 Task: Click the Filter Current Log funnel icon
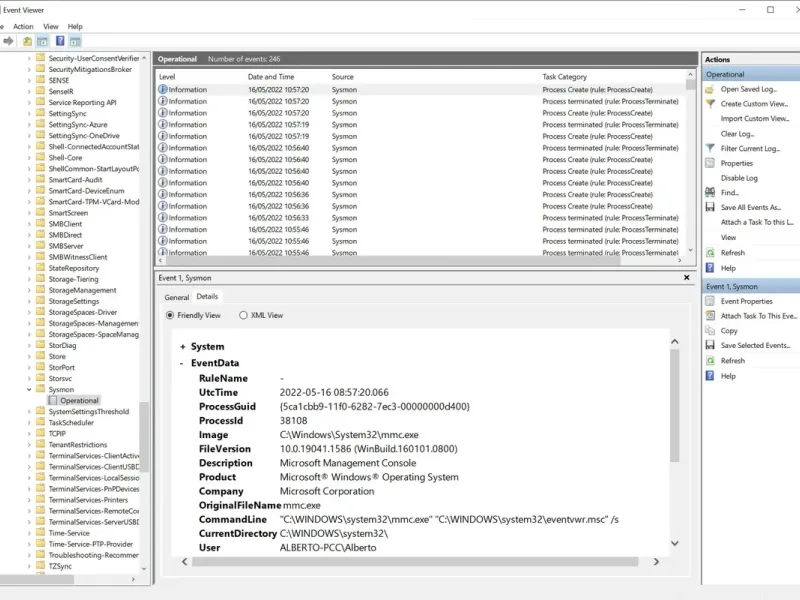point(710,148)
